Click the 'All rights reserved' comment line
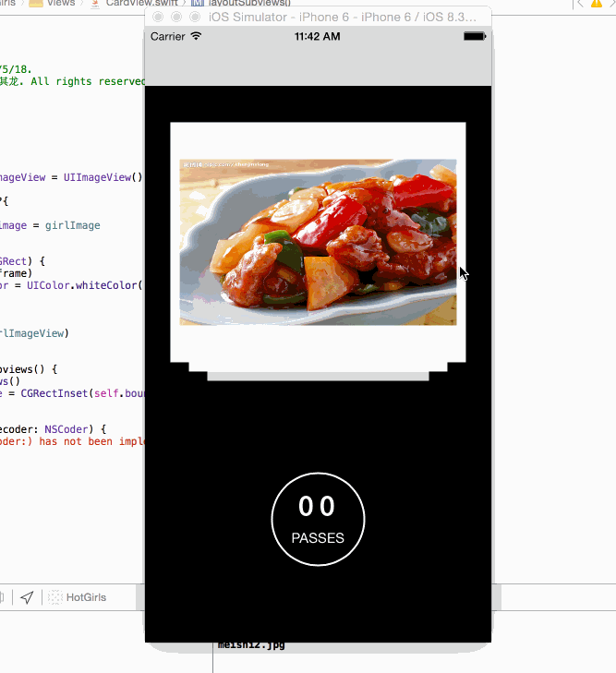The image size is (616, 673). coord(73,81)
